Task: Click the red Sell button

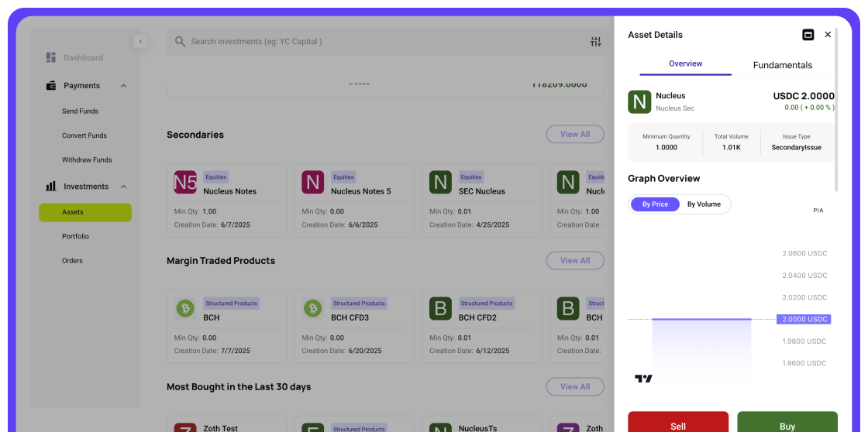Action: coord(678,422)
